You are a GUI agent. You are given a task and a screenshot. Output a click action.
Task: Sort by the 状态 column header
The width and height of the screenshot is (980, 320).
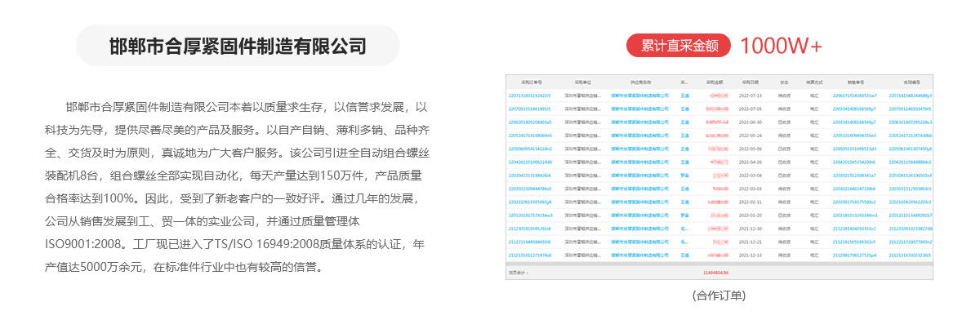(785, 82)
